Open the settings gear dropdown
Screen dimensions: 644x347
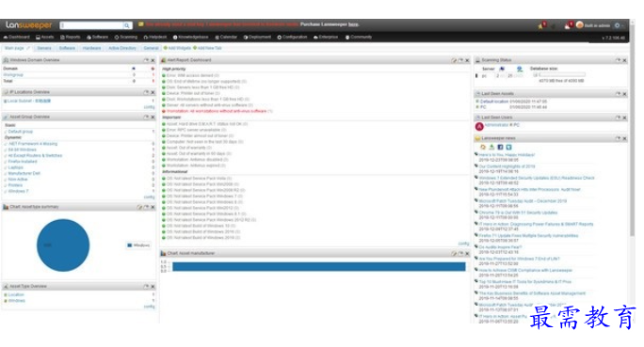click(x=618, y=25)
